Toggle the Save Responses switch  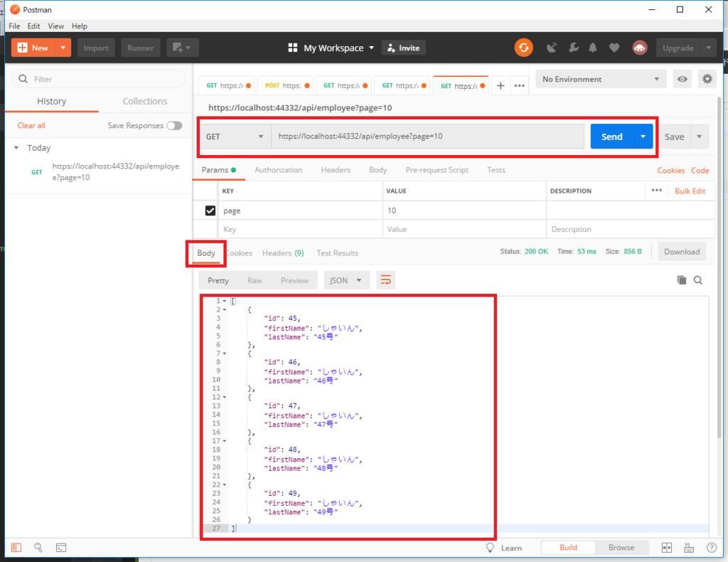click(175, 125)
